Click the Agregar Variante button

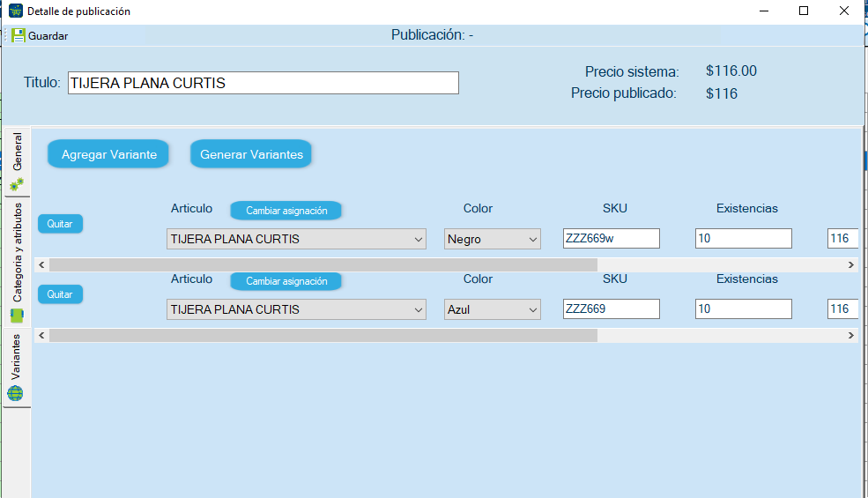(x=108, y=154)
